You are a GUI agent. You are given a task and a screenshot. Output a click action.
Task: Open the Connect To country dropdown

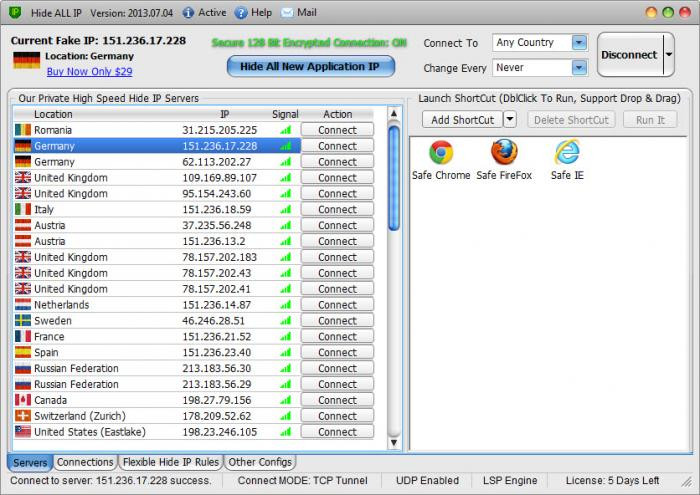coord(579,43)
